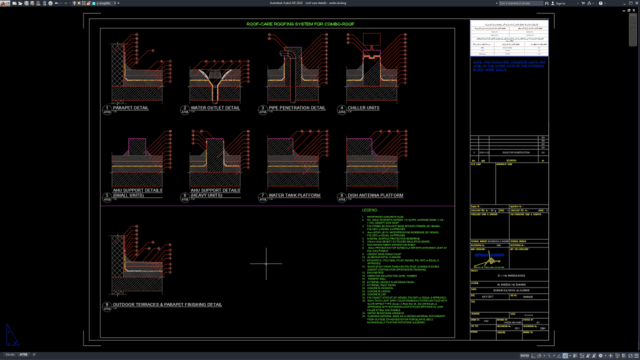Click the UCS triangle icon in drawing

click(11, 336)
